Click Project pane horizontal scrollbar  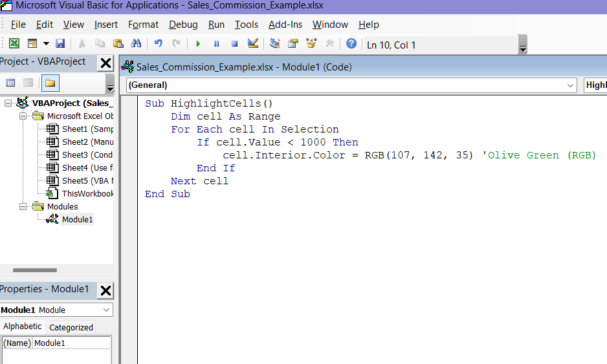point(35,270)
